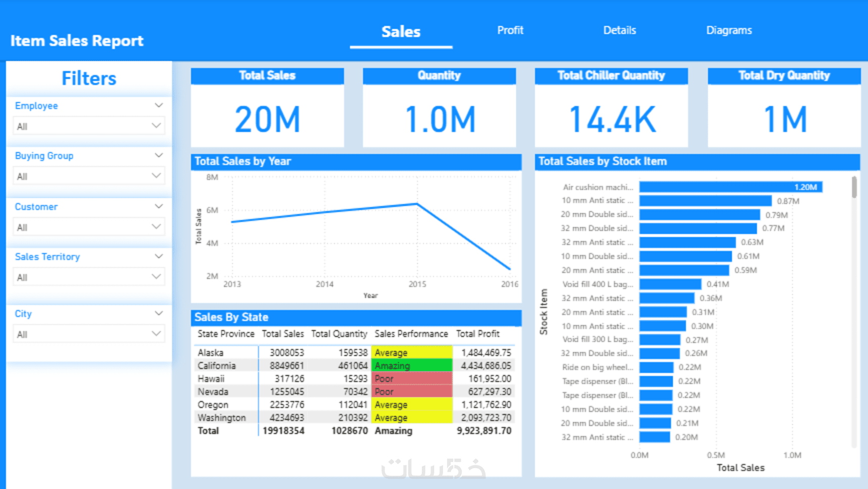
Task: Open the Diagrams tab
Action: click(729, 30)
